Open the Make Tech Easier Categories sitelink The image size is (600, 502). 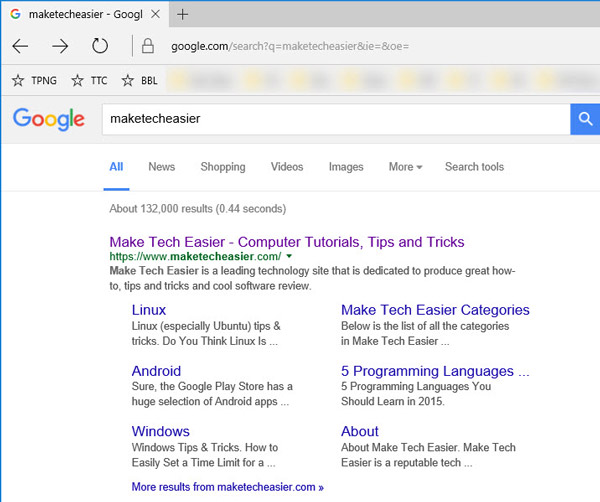click(435, 310)
